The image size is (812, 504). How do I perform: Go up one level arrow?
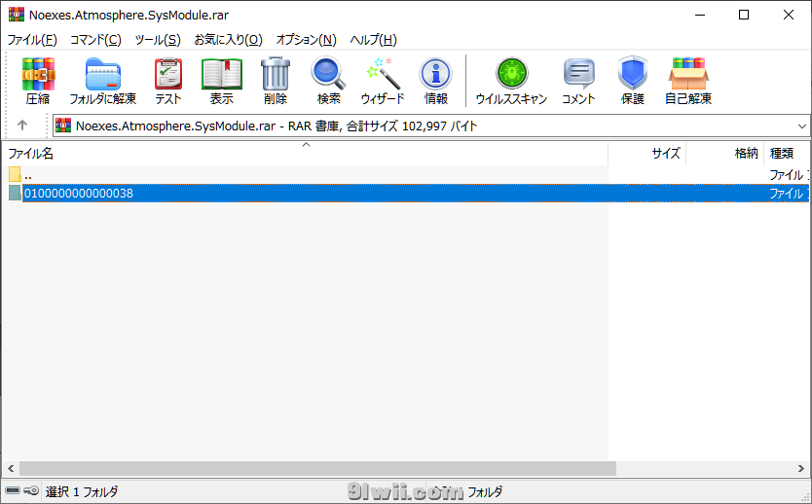pos(22,125)
